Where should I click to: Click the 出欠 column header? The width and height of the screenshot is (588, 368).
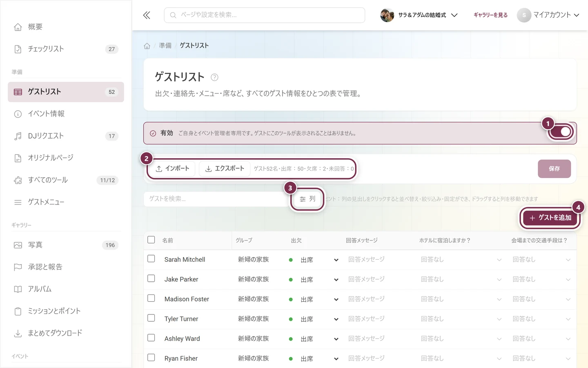point(296,240)
